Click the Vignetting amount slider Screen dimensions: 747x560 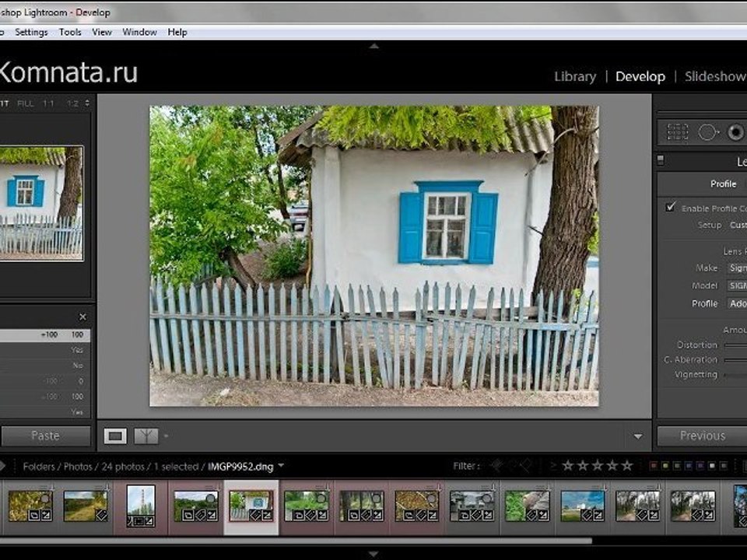(x=735, y=375)
